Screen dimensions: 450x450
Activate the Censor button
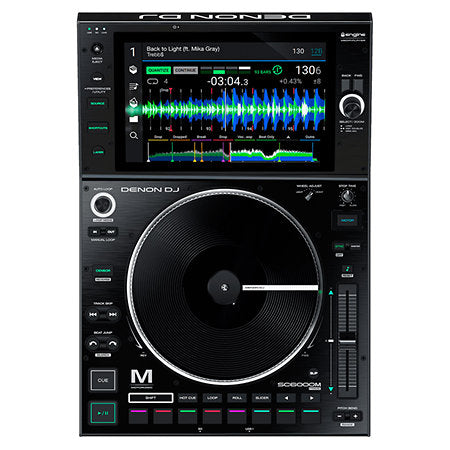pos(103,271)
